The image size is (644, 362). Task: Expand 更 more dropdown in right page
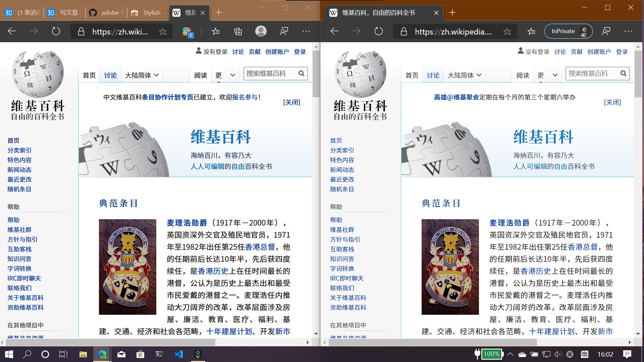pos(548,75)
